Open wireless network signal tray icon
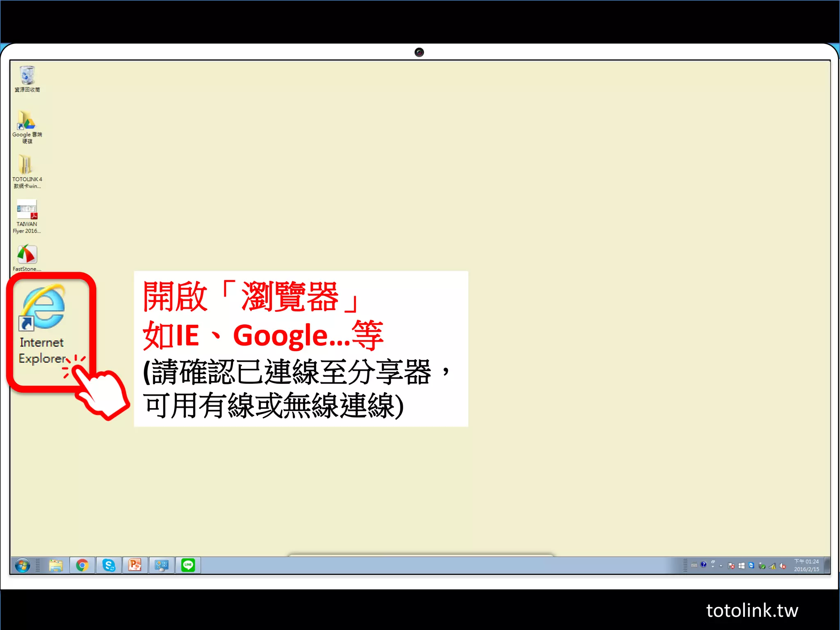This screenshot has height=630, width=840. pos(772,566)
